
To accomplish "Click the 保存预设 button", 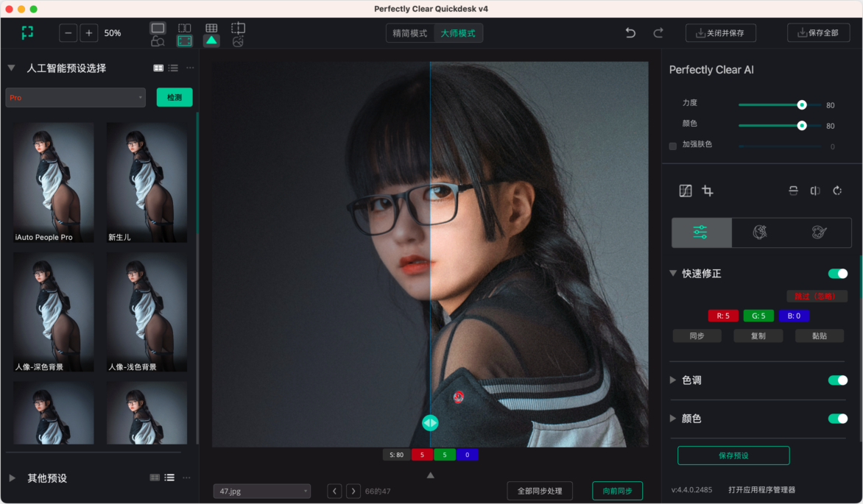I will coord(733,455).
